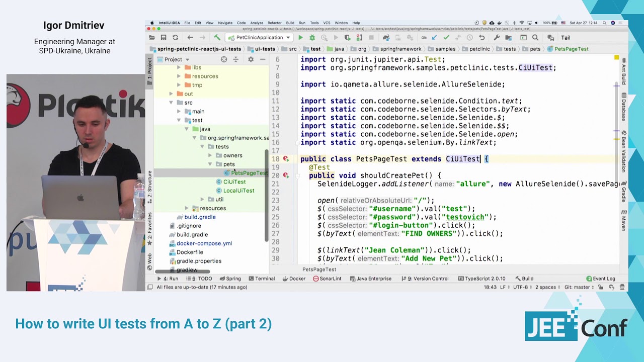The width and height of the screenshot is (644, 362).
Task: Toggle the Bean Validation side panel
Action: (x=624, y=151)
